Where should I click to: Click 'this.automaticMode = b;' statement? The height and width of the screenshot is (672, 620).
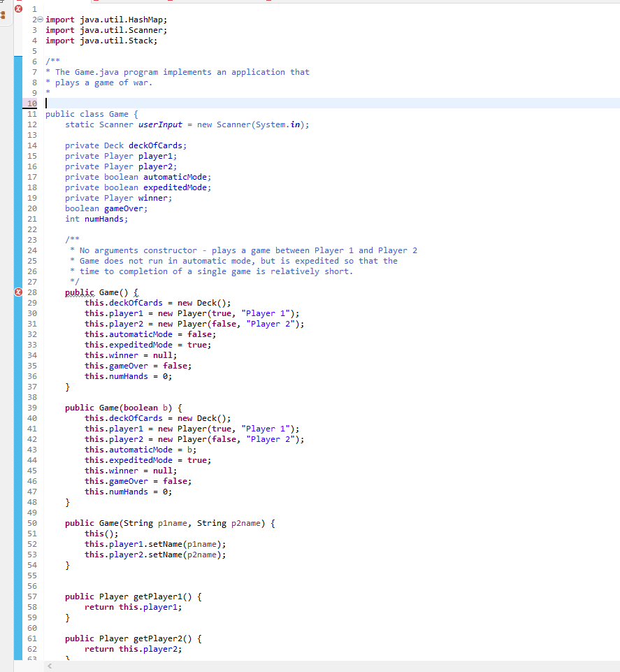coord(140,450)
